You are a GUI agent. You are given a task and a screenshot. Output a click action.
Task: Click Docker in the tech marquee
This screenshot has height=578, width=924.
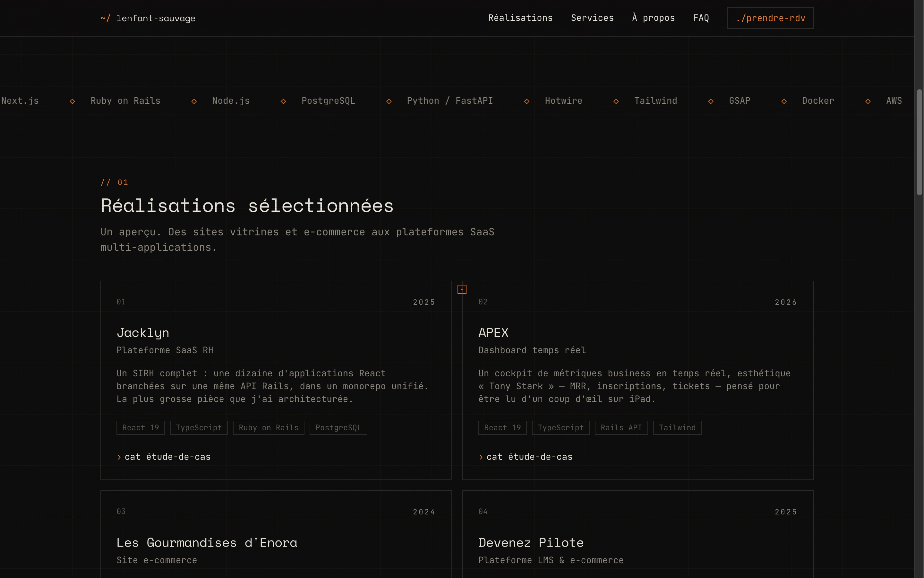[x=818, y=101]
